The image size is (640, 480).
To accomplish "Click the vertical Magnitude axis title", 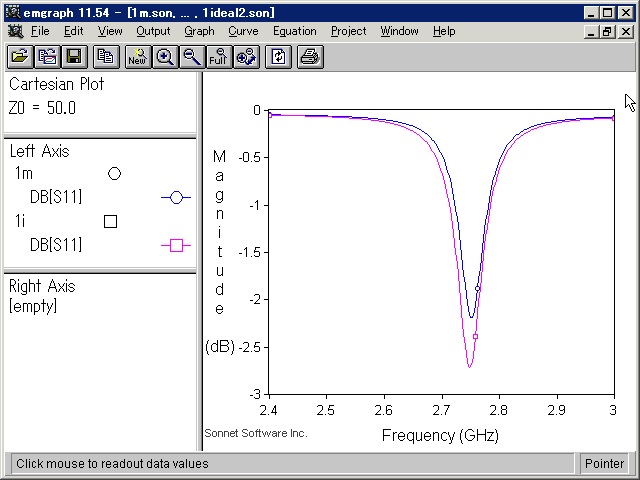I will [219, 232].
